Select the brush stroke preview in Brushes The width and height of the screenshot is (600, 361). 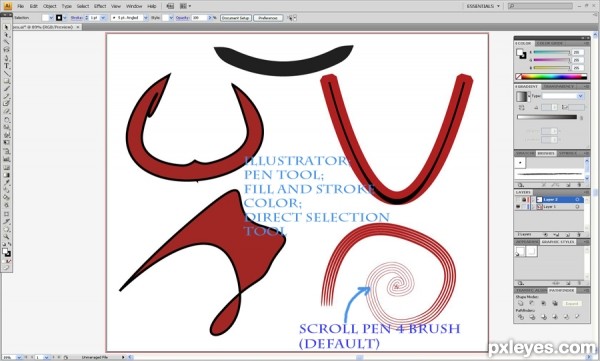[549, 174]
